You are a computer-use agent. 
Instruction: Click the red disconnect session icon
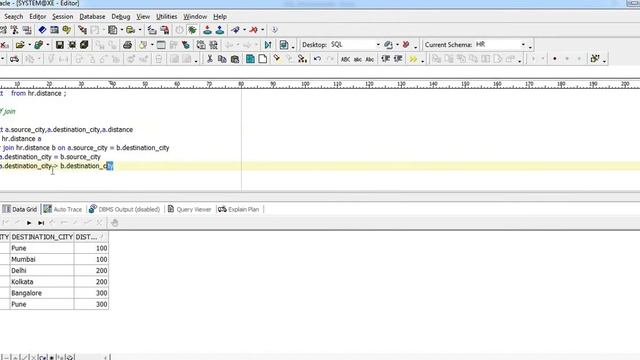tap(253, 30)
